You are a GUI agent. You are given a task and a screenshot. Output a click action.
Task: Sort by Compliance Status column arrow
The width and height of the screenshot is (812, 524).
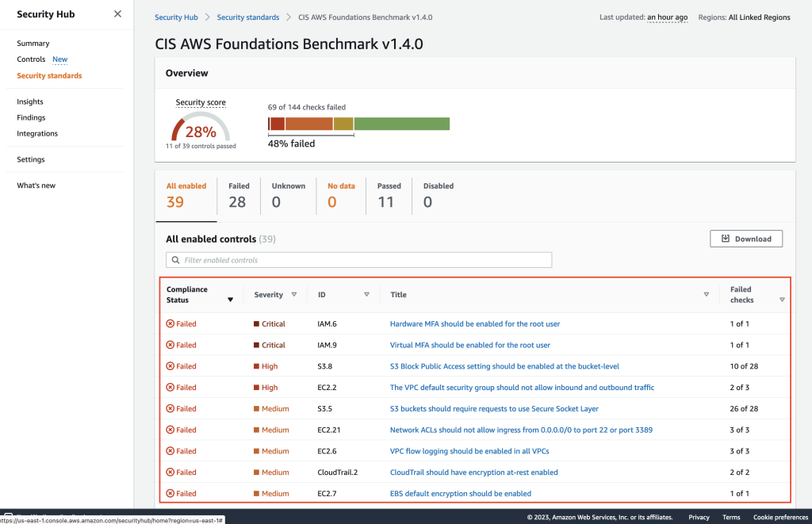coord(231,300)
